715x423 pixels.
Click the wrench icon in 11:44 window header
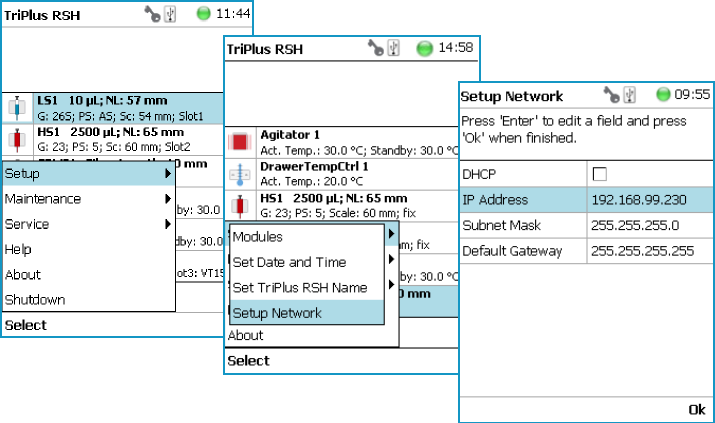click(x=152, y=14)
